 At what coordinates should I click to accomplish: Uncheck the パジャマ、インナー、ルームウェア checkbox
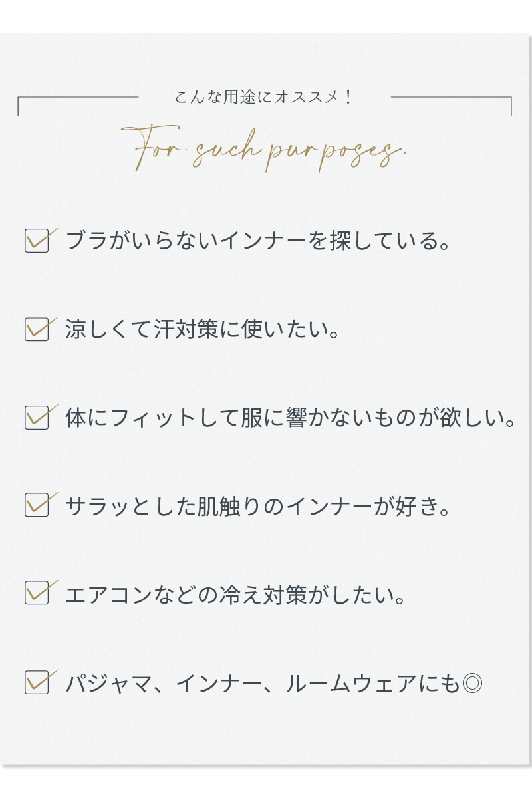(x=37, y=682)
